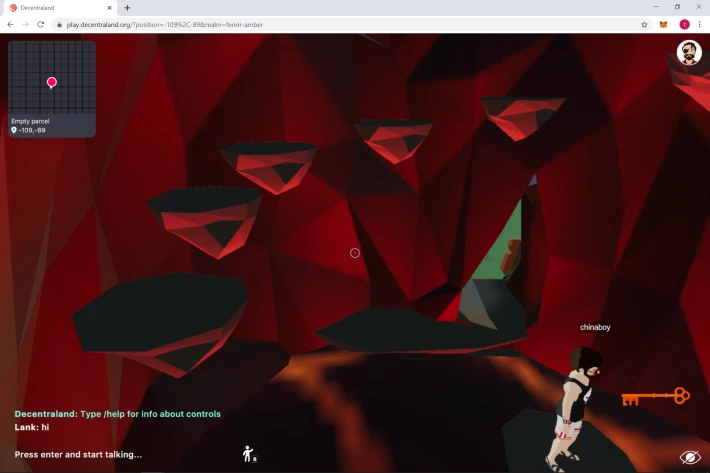Bookmark this page with the star icon
This screenshot has height=473, width=710.
[644, 24]
